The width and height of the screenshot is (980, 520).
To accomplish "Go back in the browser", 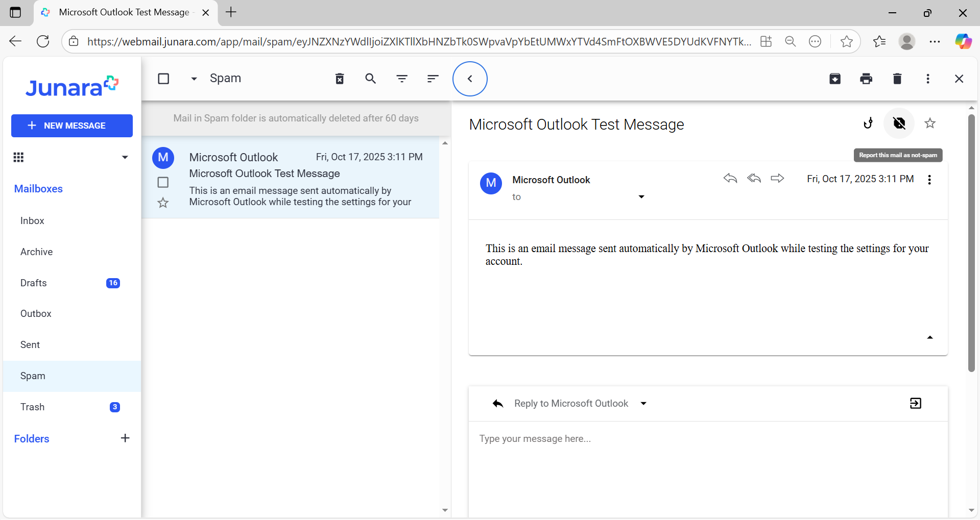I will point(15,41).
